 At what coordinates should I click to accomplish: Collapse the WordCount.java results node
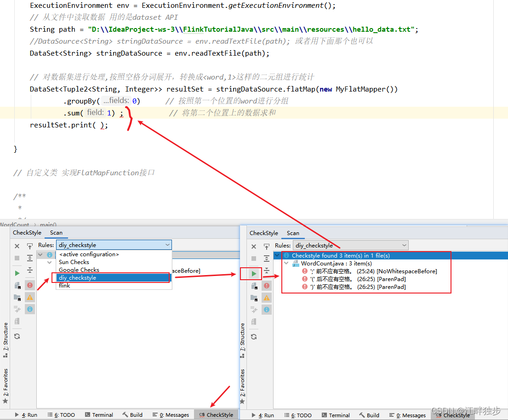[x=286, y=263]
